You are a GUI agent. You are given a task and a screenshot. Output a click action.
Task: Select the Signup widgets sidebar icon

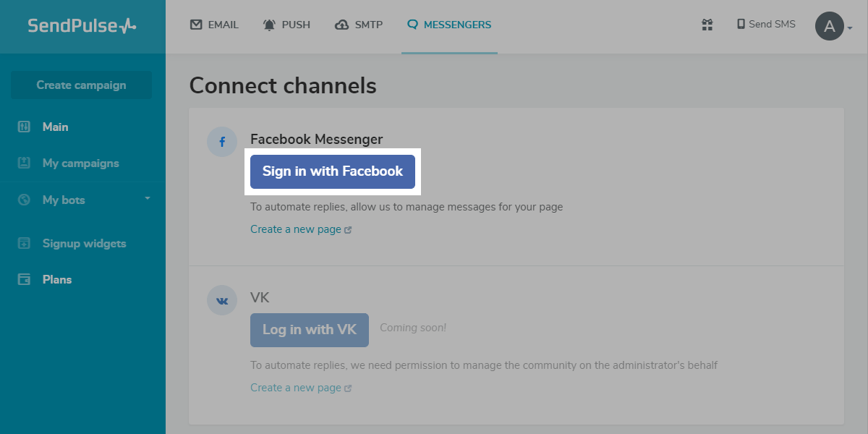(24, 243)
